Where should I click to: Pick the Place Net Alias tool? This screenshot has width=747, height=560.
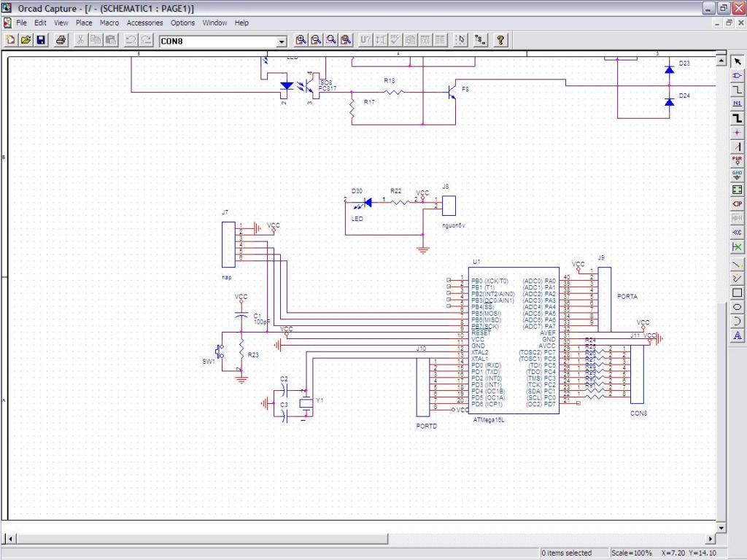click(x=737, y=104)
